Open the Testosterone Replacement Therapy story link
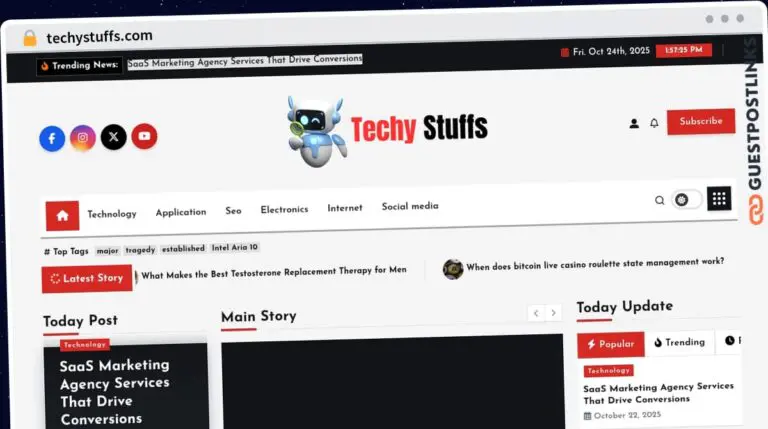The height and width of the screenshot is (429, 768). click(274, 272)
